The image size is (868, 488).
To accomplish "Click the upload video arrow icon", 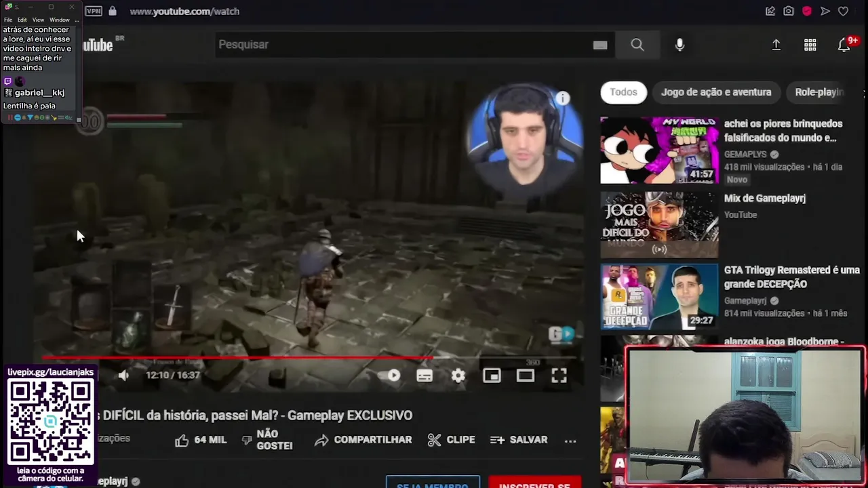I will [776, 45].
